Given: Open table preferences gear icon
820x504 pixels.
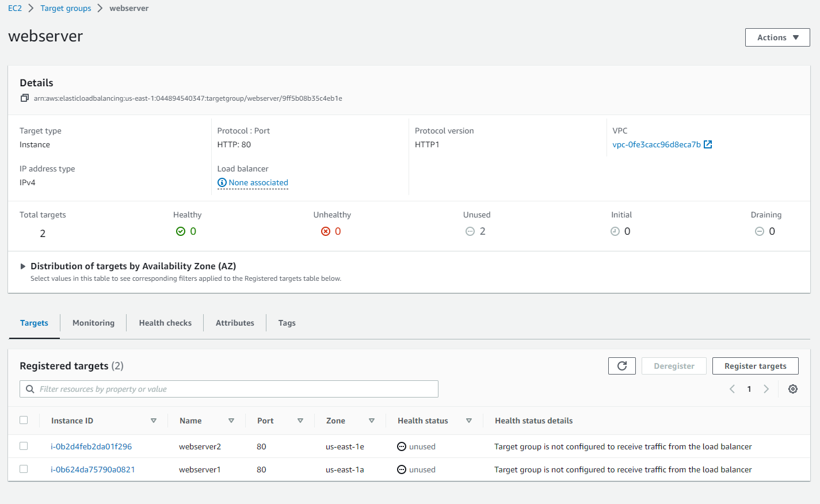Looking at the screenshot, I should pos(793,389).
